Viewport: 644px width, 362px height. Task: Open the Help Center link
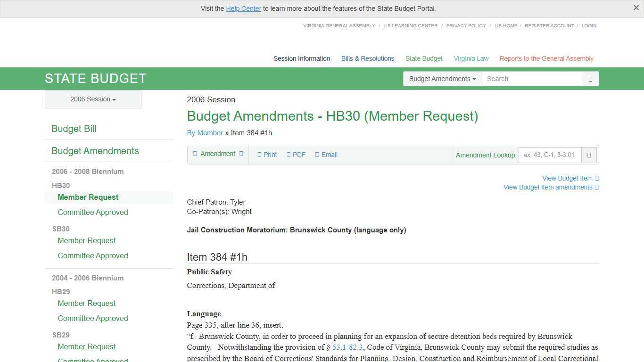tap(243, 8)
